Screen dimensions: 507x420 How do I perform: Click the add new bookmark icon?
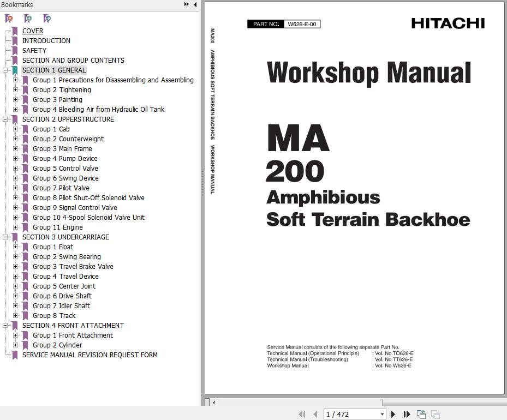pyautogui.click(x=28, y=19)
